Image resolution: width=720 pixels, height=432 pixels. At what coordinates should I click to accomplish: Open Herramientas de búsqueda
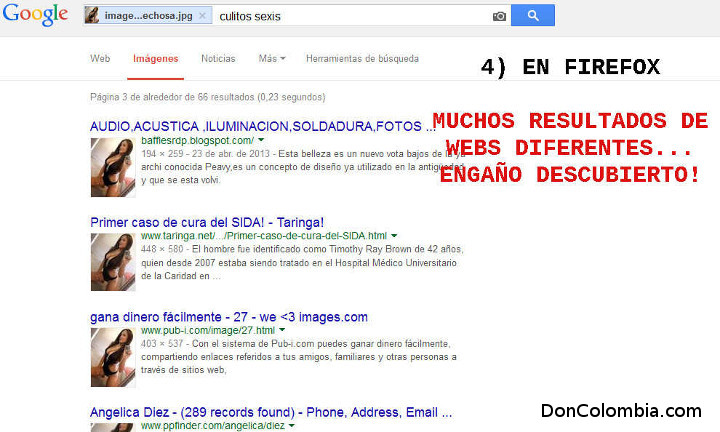click(x=362, y=59)
